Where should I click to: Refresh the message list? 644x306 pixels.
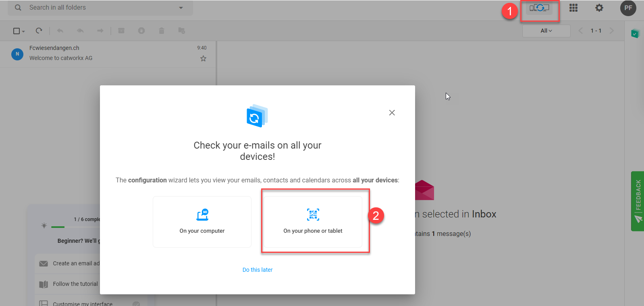pyautogui.click(x=39, y=31)
